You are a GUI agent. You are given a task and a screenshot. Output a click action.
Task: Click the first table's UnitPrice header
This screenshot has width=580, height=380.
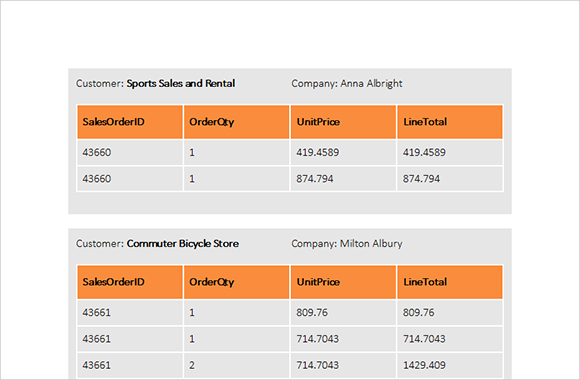(x=343, y=122)
